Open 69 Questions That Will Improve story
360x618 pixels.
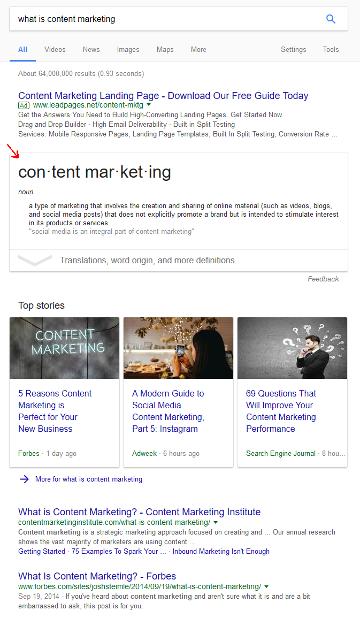tap(281, 411)
